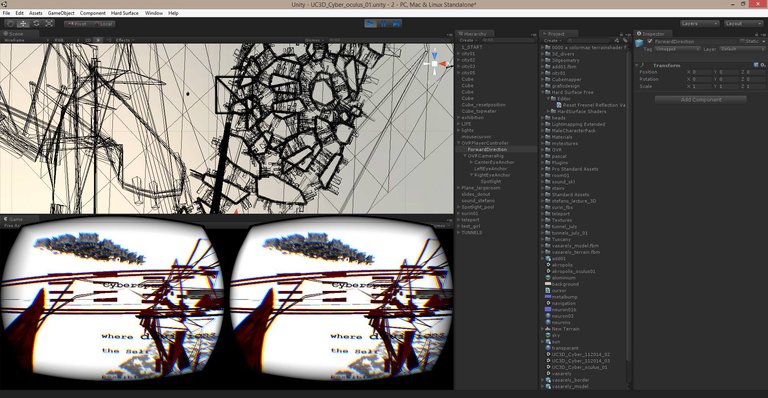This screenshot has height=398, width=768.
Task: Toggle the Pivot handle position button
Action: tap(77, 23)
